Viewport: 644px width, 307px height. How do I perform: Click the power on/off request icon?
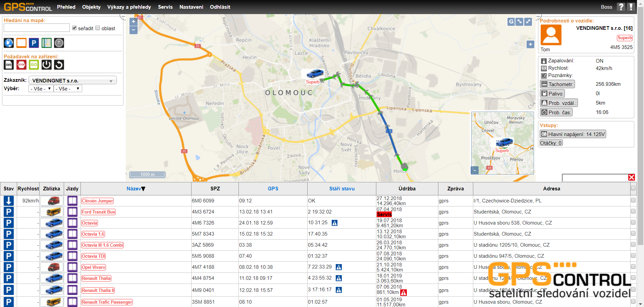pos(47,65)
